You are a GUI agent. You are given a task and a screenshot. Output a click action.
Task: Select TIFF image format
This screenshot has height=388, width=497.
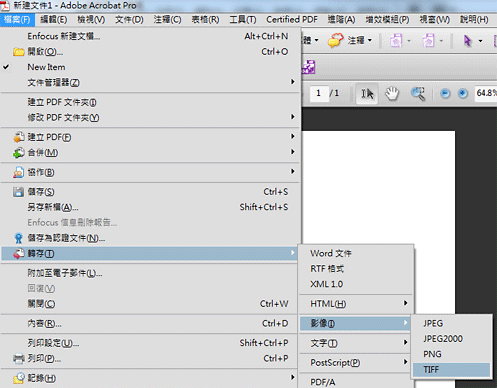[x=452, y=370]
